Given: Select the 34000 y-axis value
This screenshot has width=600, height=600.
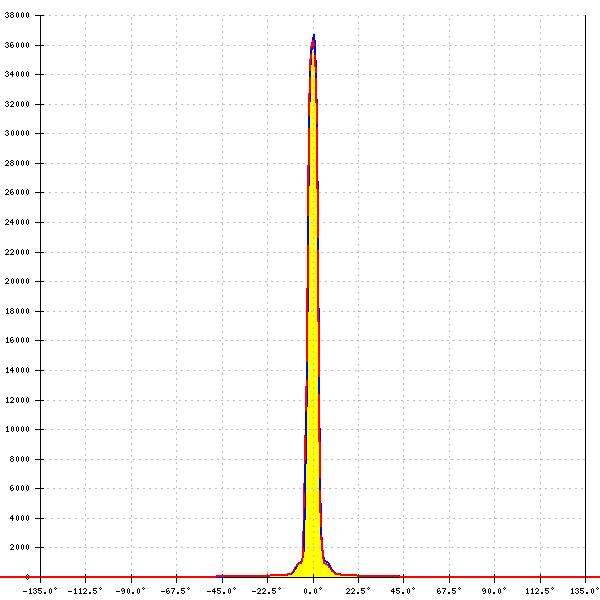Looking at the screenshot, I should 17,74.
